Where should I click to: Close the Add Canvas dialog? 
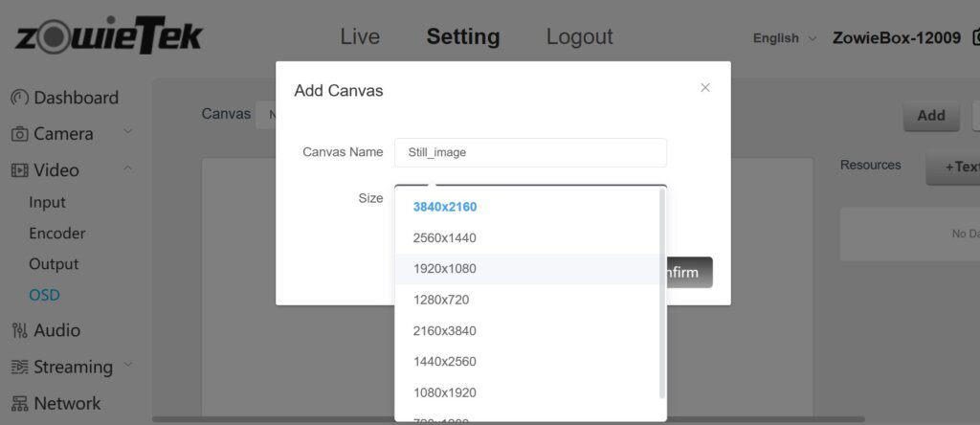(x=705, y=87)
